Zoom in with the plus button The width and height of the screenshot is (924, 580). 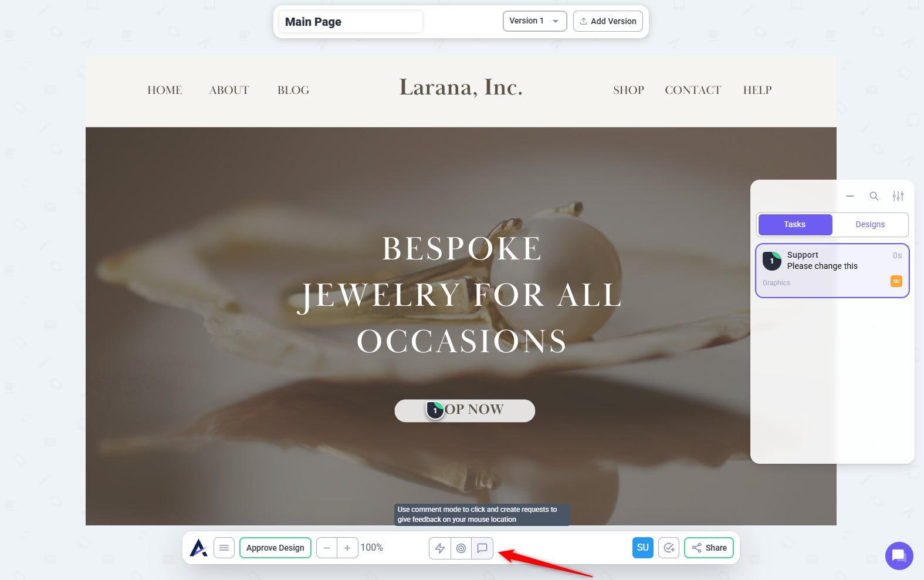tap(347, 548)
